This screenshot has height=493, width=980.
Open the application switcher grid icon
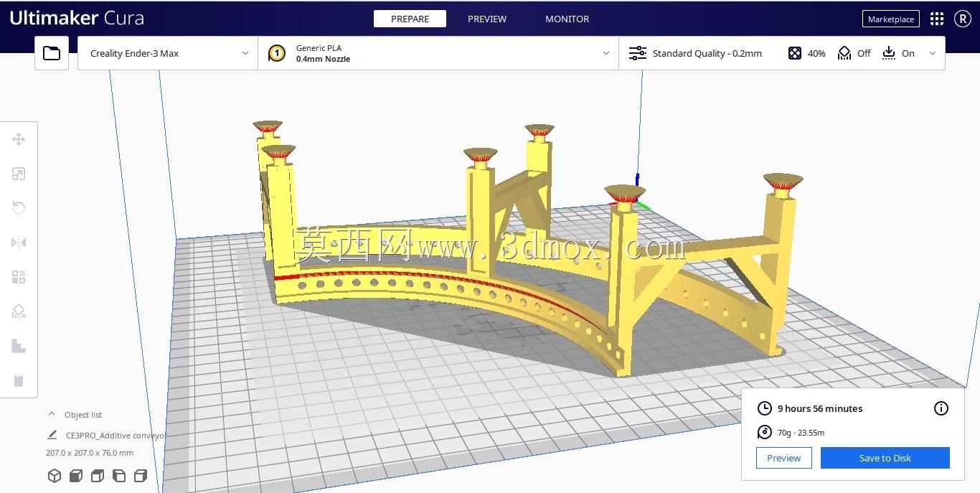coord(937,19)
